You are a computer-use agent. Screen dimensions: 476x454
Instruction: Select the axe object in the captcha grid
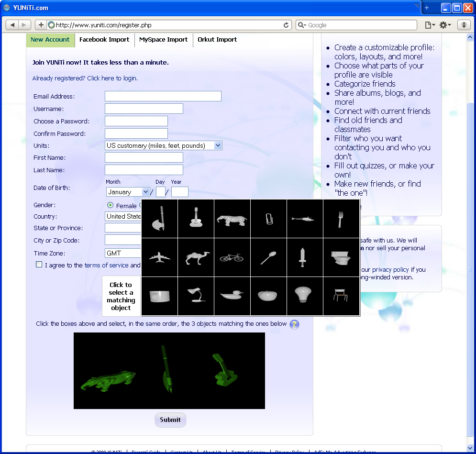pos(159,219)
